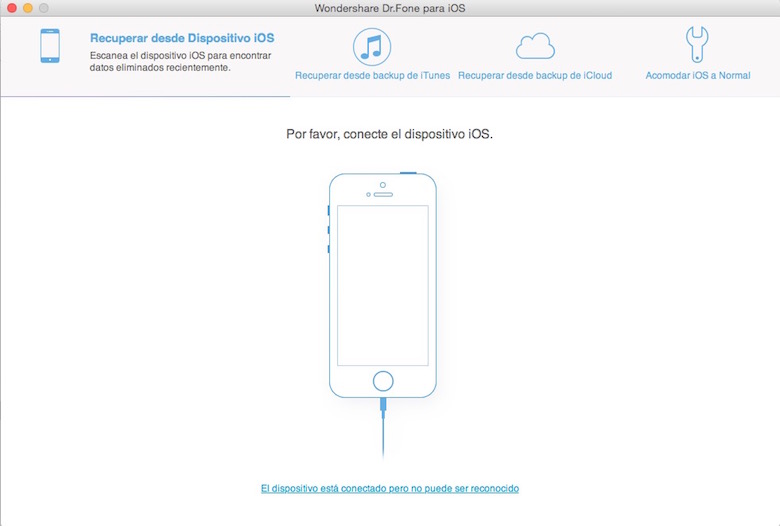Click the large iPhone illustration
The width and height of the screenshot is (780, 526).
click(x=383, y=286)
